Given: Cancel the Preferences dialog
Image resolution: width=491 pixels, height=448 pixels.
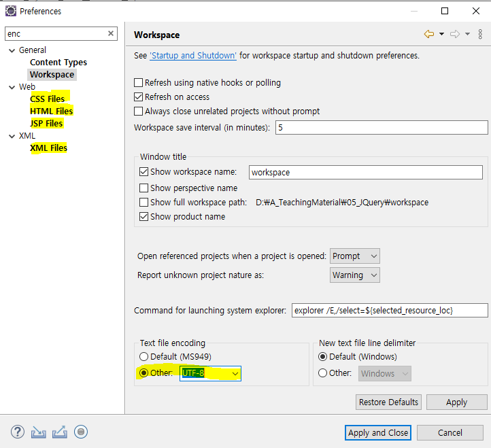Looking at the screenshot, I should [450, 432].
